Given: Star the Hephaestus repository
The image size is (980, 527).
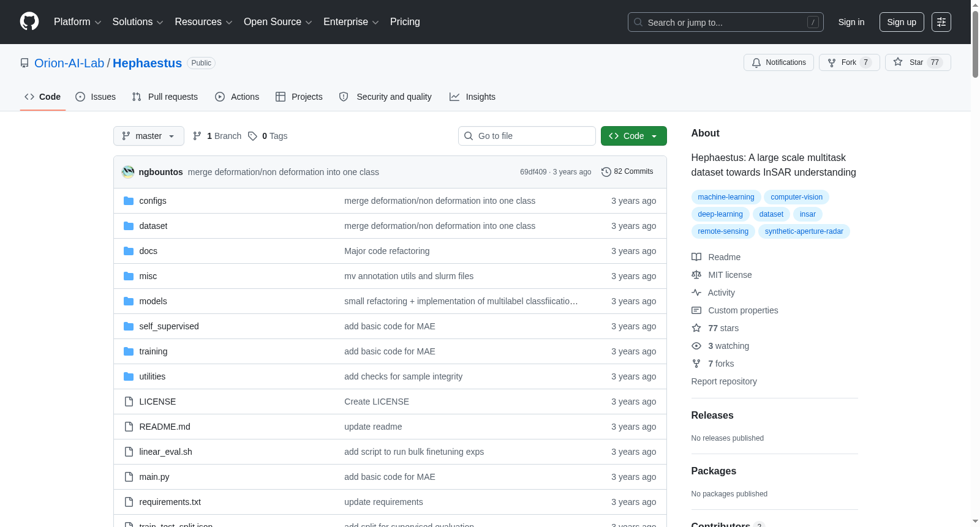Looking at the screenshot, I should click(918, 62).
